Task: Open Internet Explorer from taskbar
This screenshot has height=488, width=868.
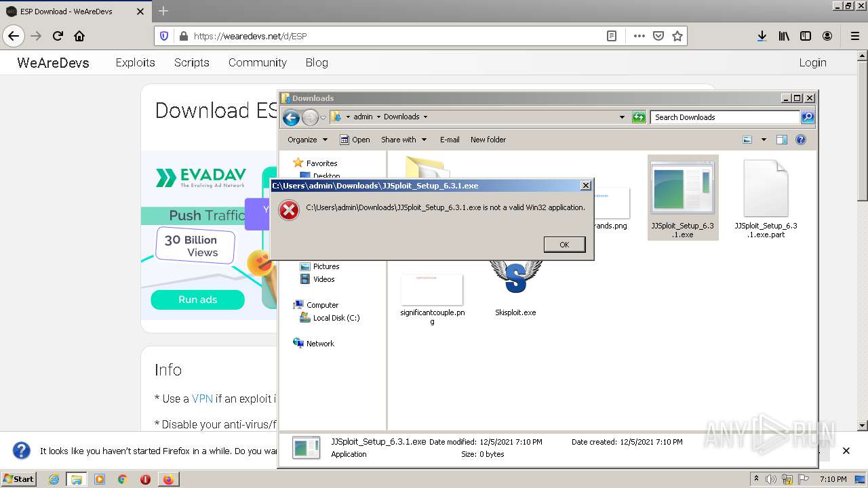Action: 54,479
